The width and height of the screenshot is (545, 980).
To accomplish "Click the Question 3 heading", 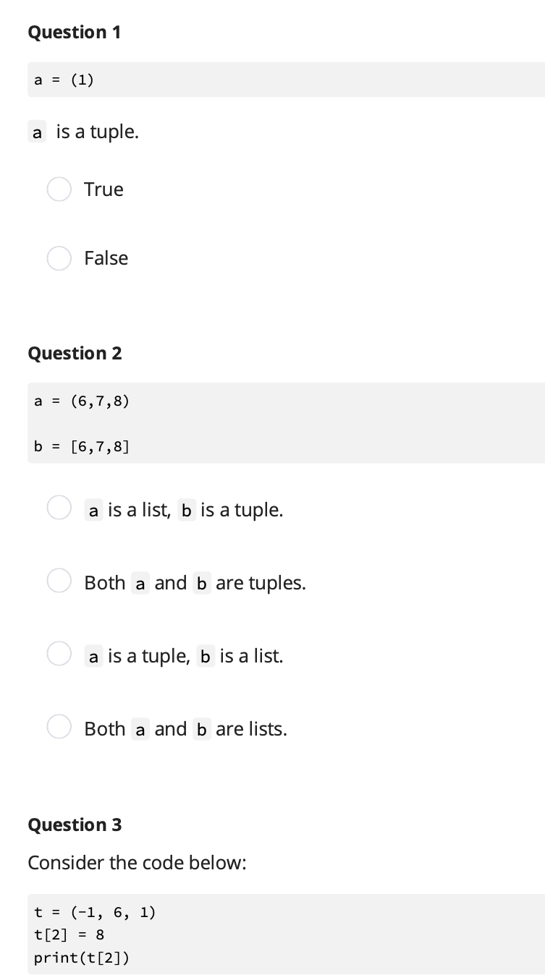I will point(75,825).
